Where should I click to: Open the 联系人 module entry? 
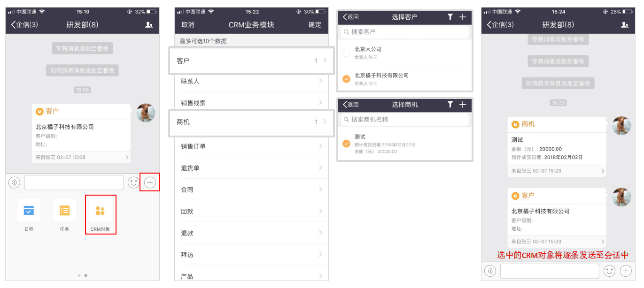(251, 81)
